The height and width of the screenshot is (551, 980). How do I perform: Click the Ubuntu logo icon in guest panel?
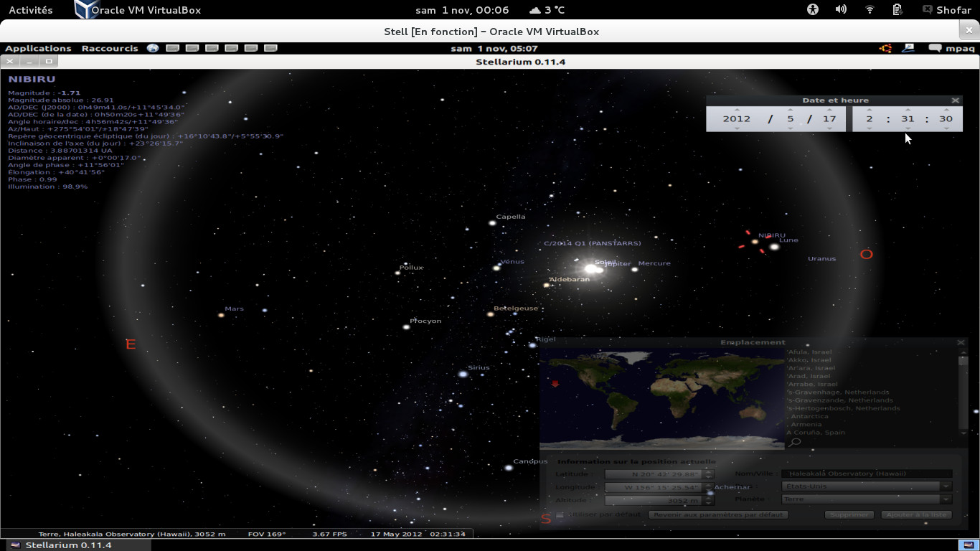coord(886,49)
